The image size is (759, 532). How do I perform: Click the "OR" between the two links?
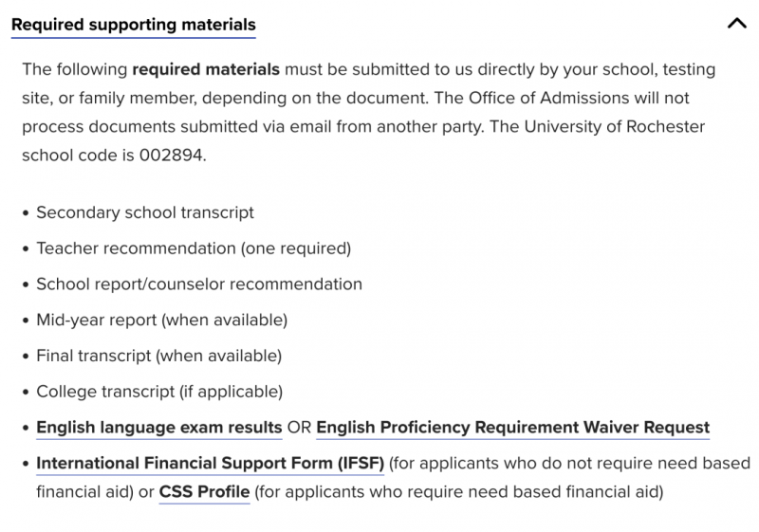click(x=299, y=428)
